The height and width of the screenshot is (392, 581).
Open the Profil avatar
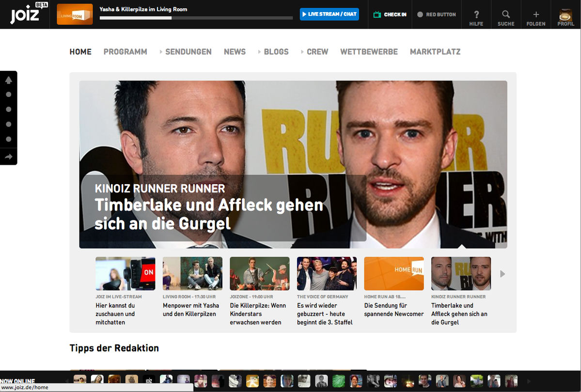point(565,15)
